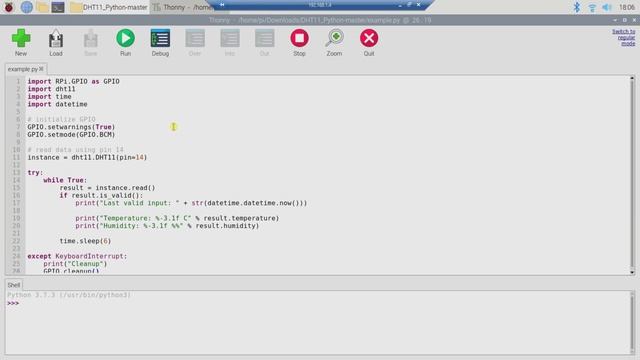Click the Humidity print statement line
Viewport: 640px width, 360px height.
[x=167, y=226]
